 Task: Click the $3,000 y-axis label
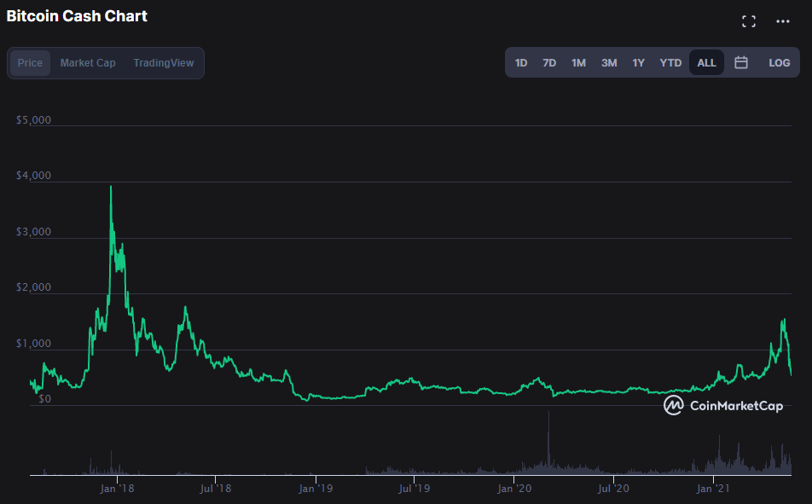point(33,232)
